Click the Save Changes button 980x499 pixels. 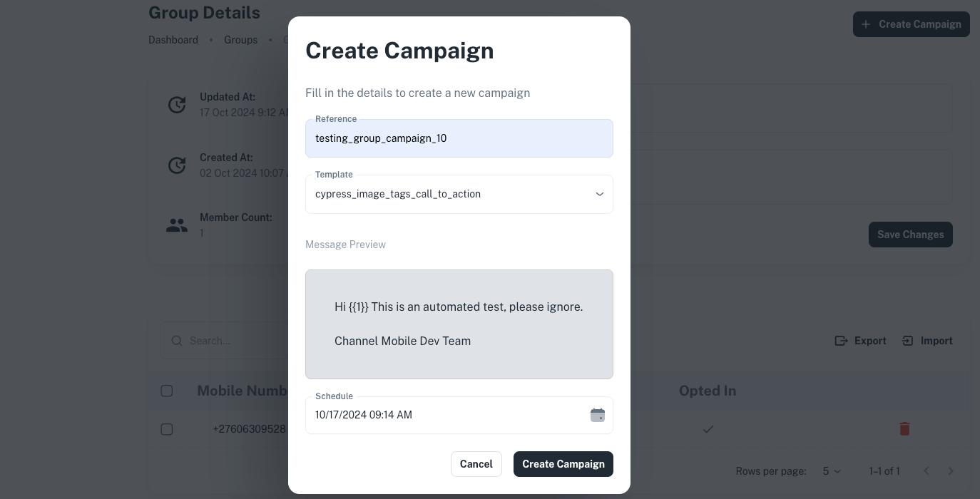[x=910, y=235]
